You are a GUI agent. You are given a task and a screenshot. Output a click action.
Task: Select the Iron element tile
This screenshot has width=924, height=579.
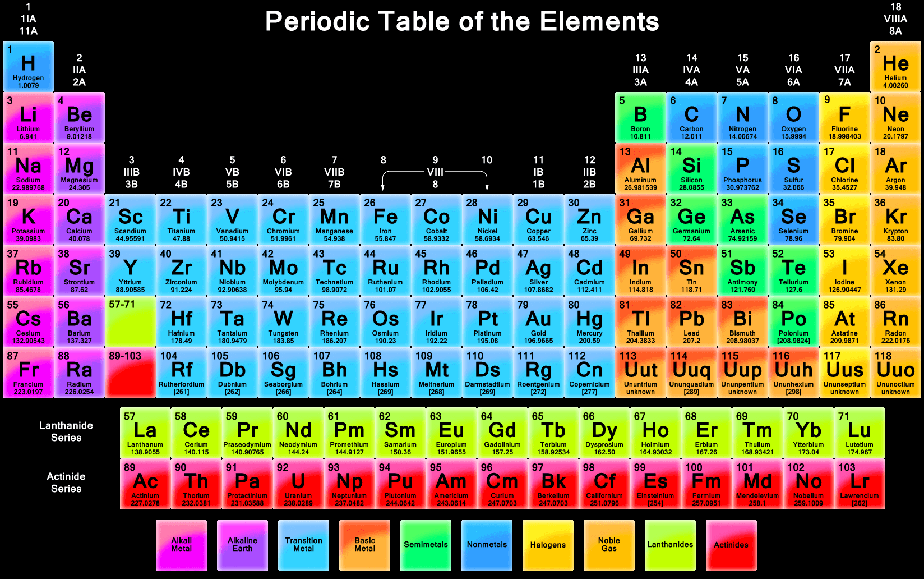tap(385, 219)
